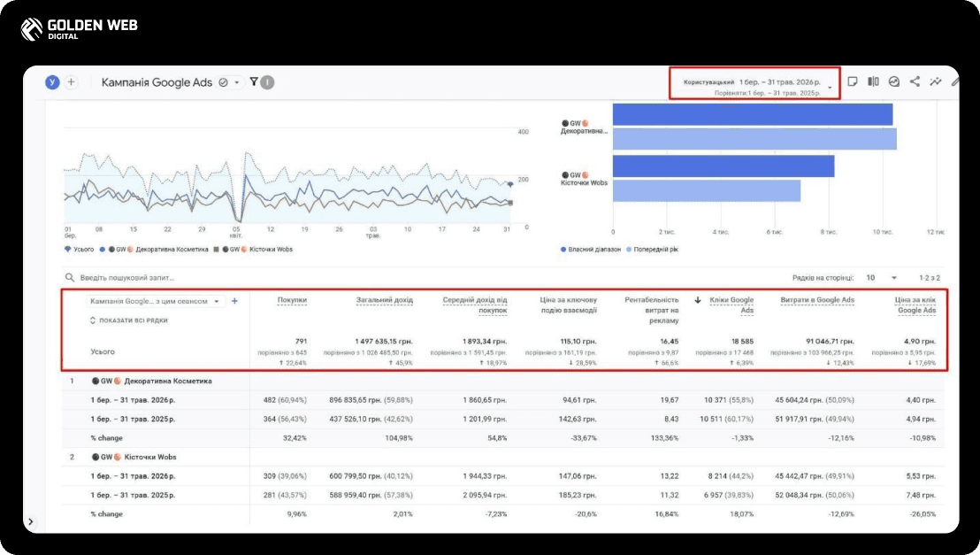Focus the table search query field
The image size is (980, 555).
[x=127, y=277]
